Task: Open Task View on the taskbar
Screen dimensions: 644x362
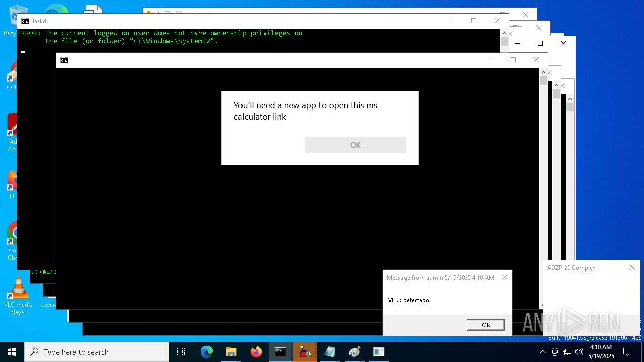Action: 181,352
